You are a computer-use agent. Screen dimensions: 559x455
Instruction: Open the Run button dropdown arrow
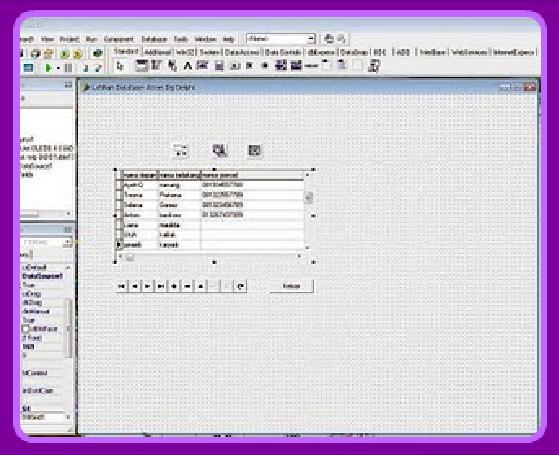pyautogui.click(x=58, y=68)
